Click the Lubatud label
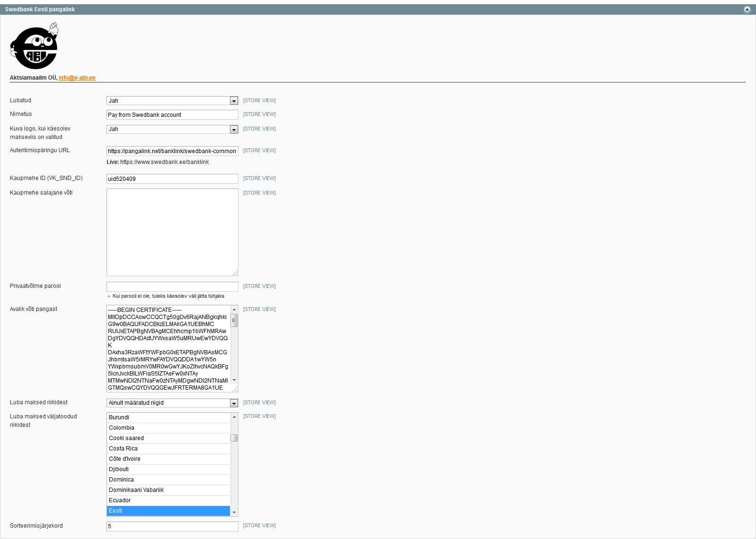The image size is (756, 539). [21, 100]
